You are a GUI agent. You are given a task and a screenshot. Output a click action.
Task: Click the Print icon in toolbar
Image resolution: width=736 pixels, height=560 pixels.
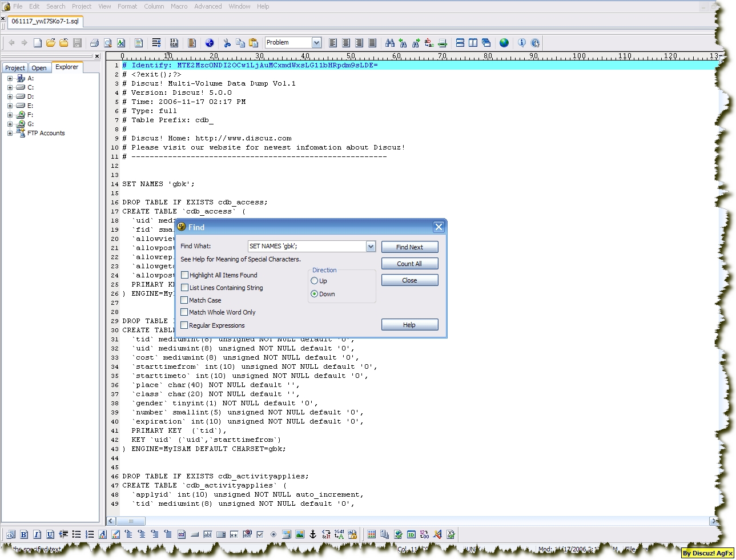click(94, 43)
